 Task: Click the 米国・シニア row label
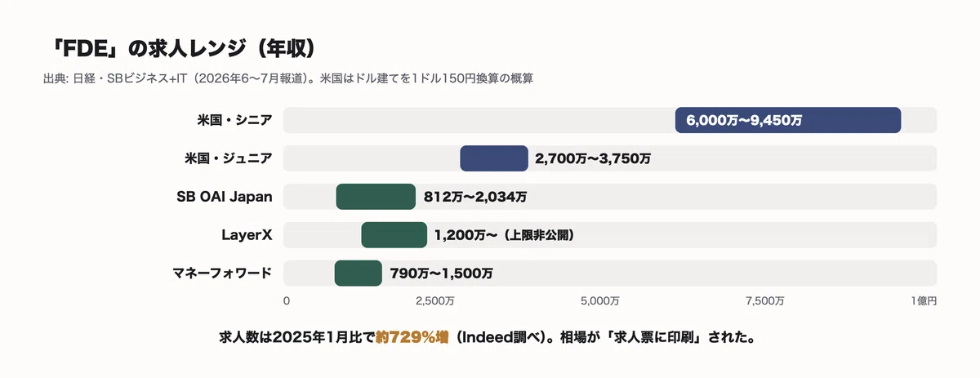point(234,120)
